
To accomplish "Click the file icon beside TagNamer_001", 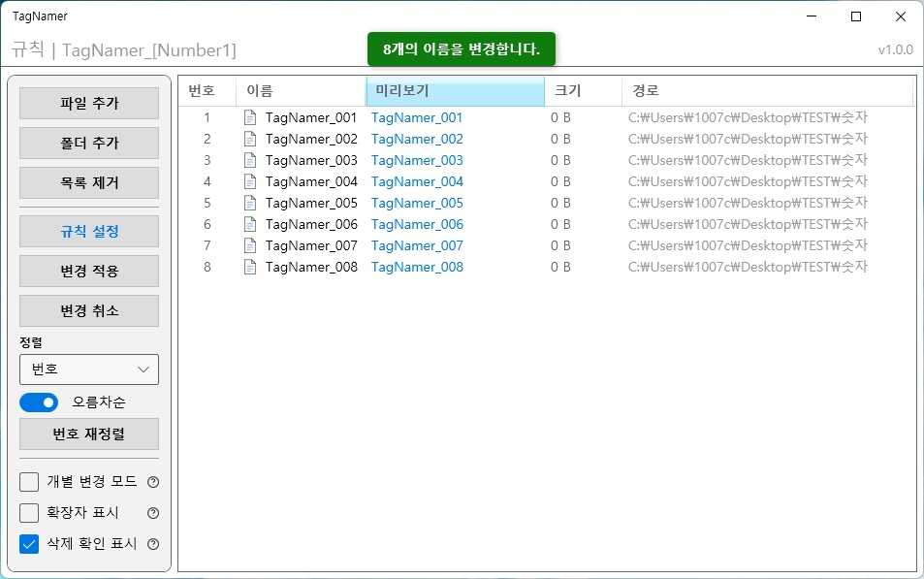I will point(250,117).
